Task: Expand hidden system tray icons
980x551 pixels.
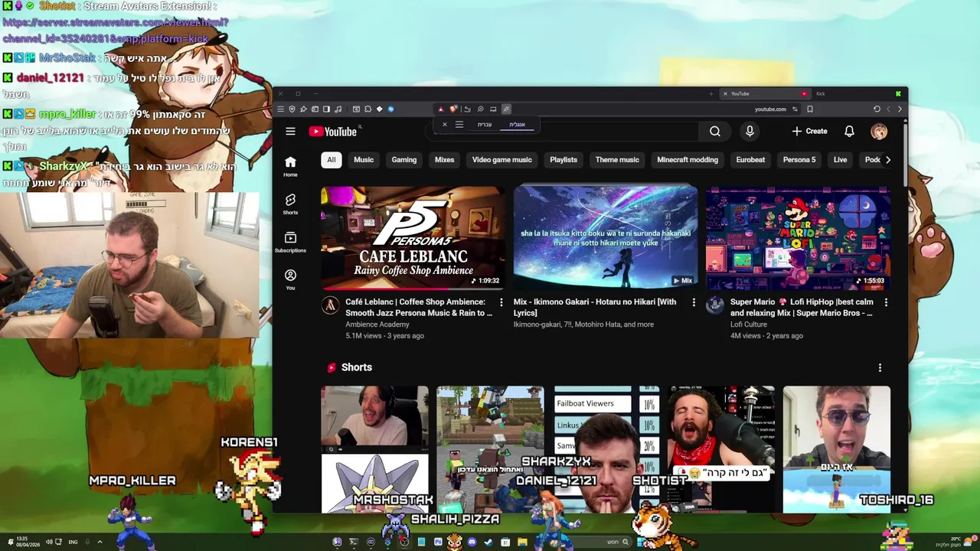Action: 100,542
